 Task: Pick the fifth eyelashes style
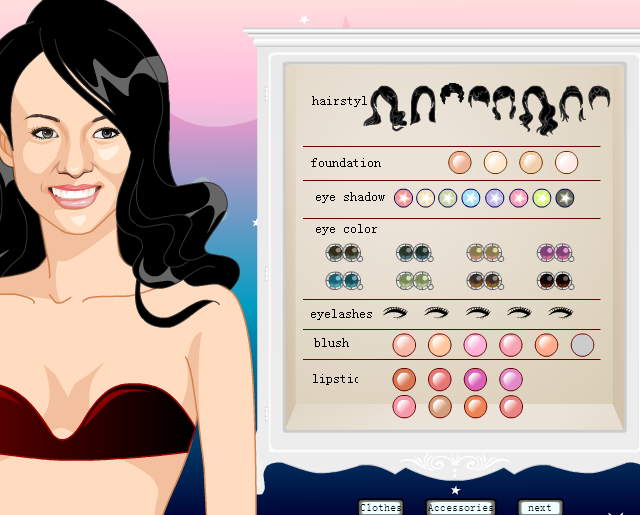[560, 313]
